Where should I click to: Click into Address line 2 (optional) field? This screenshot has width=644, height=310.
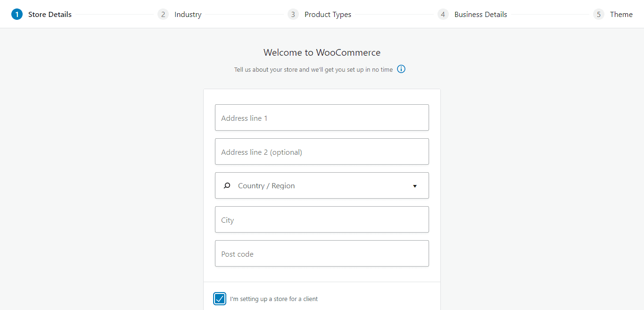pos(322,152)
